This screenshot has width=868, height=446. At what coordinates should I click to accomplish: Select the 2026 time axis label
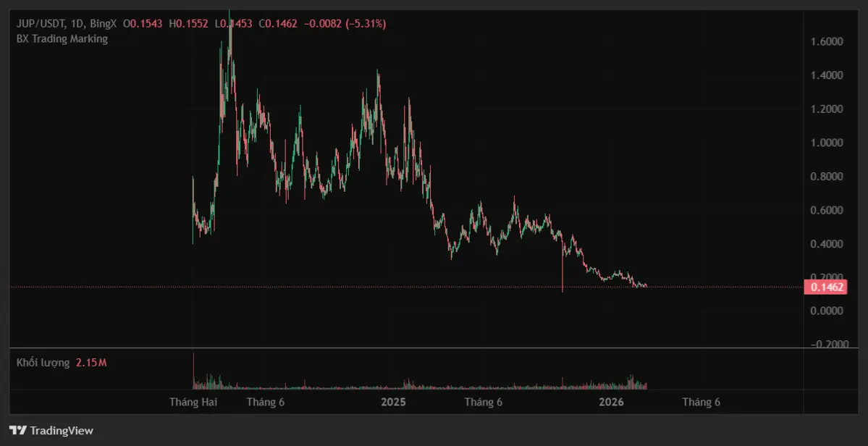click(x=612, y=402)
